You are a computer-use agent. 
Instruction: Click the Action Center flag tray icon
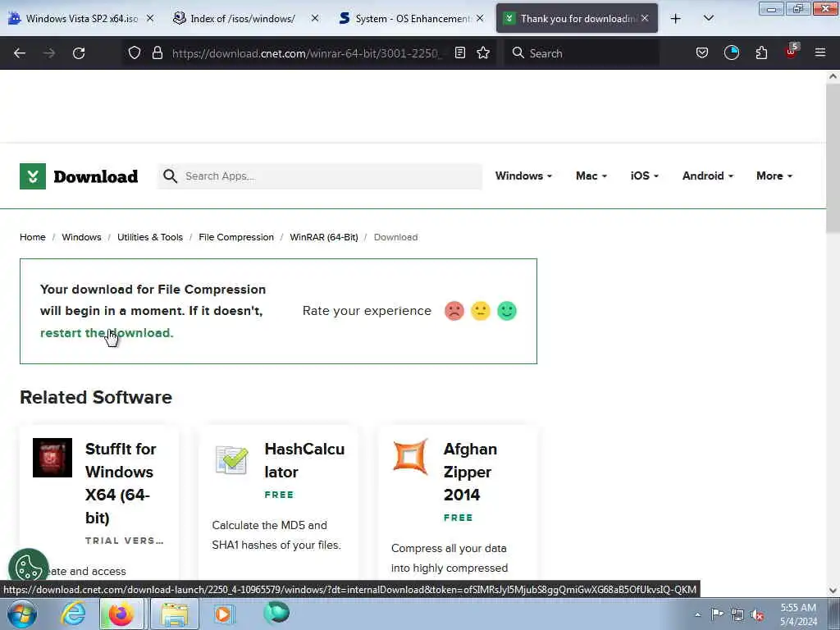click(x=717, y=614)
